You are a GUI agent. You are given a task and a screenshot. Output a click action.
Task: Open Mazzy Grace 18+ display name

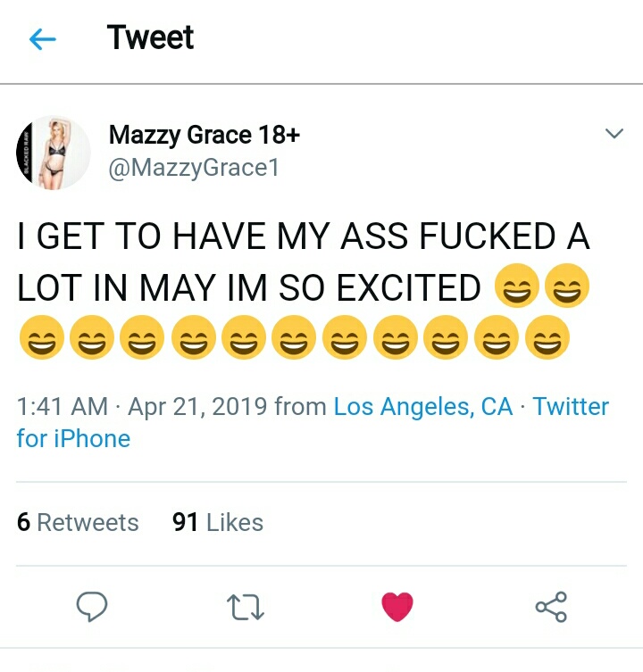point(204,135)
